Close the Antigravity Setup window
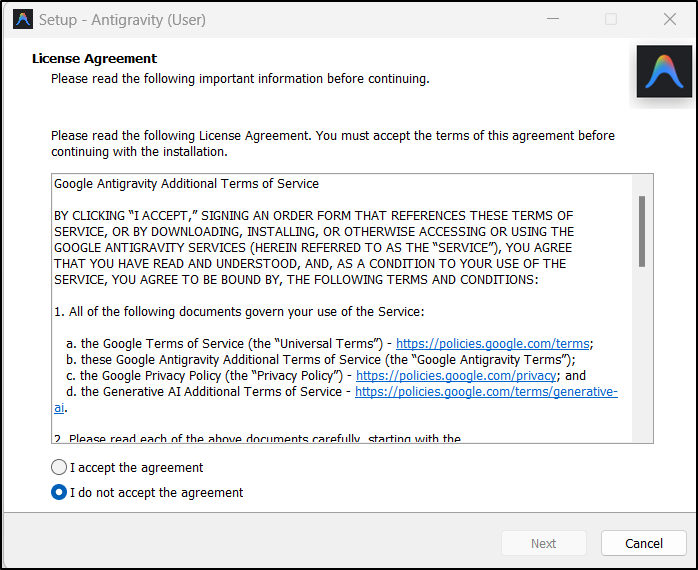698x570 pixels. pyautogui.click(x=669, y=19)
